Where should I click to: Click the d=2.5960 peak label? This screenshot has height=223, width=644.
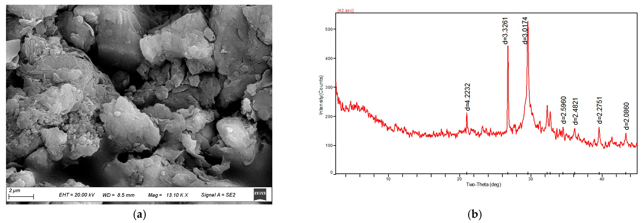point(563,110)
